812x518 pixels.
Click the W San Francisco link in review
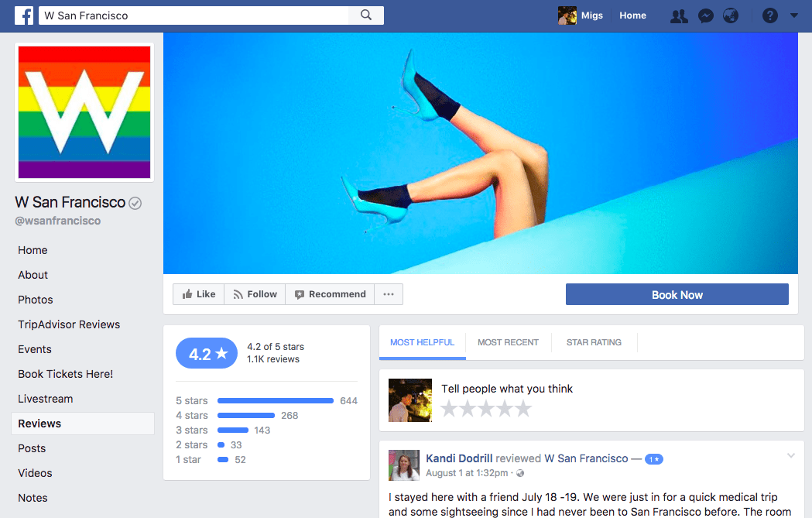click(x=586, y=458)
